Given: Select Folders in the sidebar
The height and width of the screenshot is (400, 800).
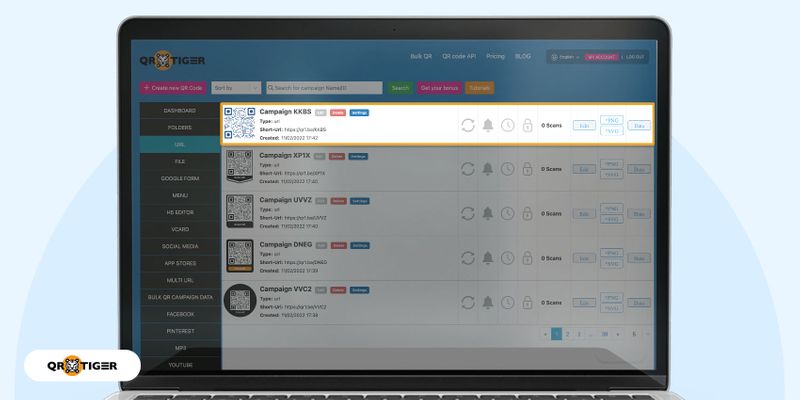Looking at the screenshot, I should [x=180, y=128].
